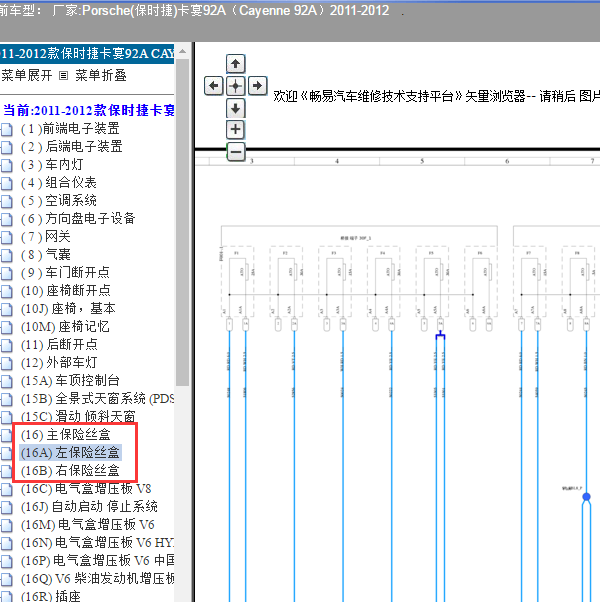Open (15B)全景式天窗系统
This screenshot has height=602, width=600.
point(97,399)
